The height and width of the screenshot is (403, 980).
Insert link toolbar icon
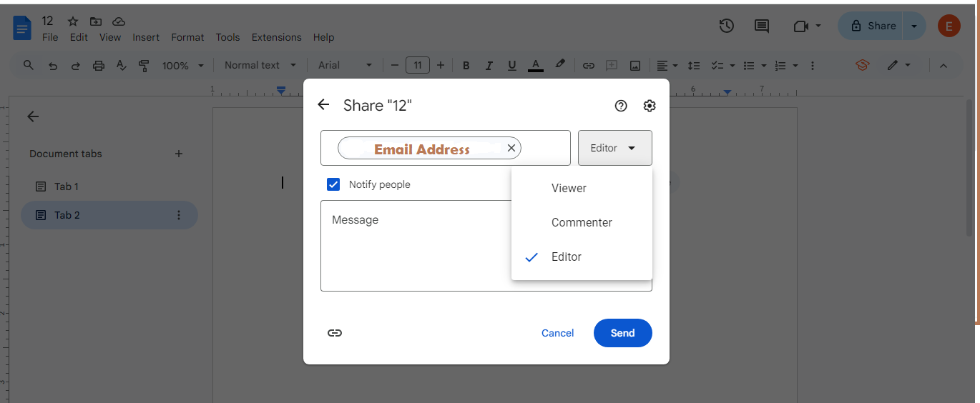click(x=589, y=66)
